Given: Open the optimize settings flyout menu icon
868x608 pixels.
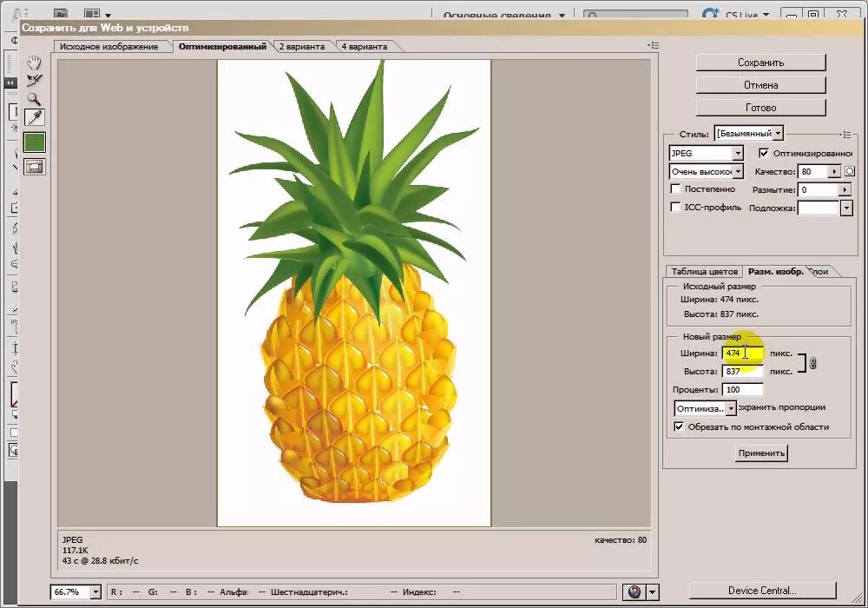Looking at the screenshot, I should tap(845, 135).
